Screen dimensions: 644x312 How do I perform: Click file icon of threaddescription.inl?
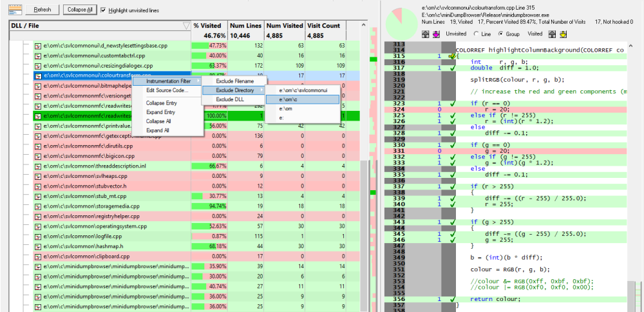38,166
